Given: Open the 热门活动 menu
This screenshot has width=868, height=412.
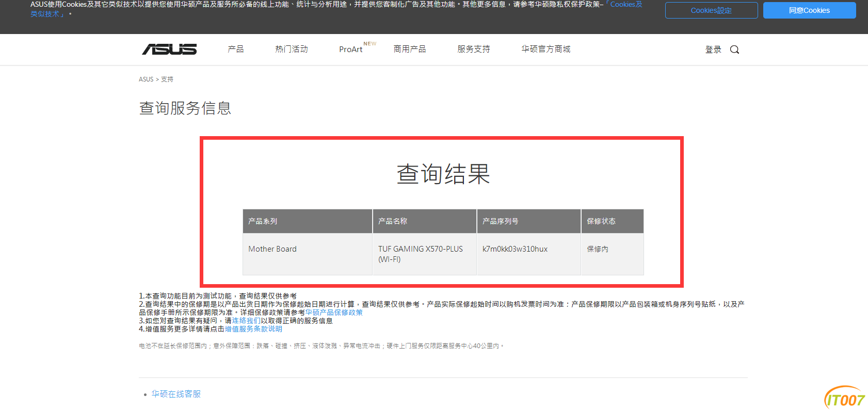Looking at the screenshot, I should (292, 49).
